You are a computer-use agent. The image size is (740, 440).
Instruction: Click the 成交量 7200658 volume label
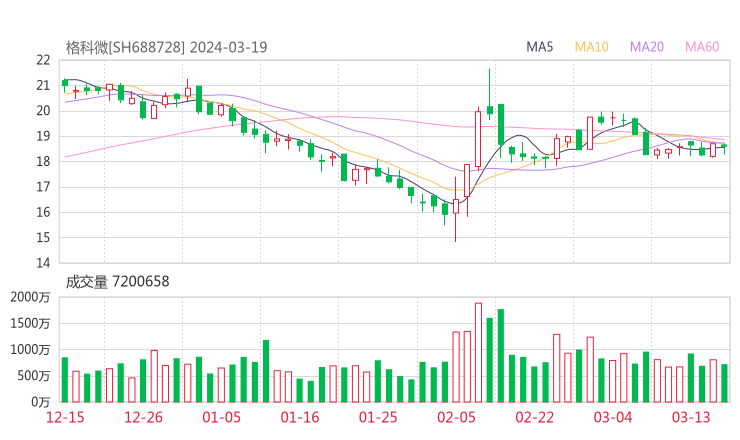(118, 281)
